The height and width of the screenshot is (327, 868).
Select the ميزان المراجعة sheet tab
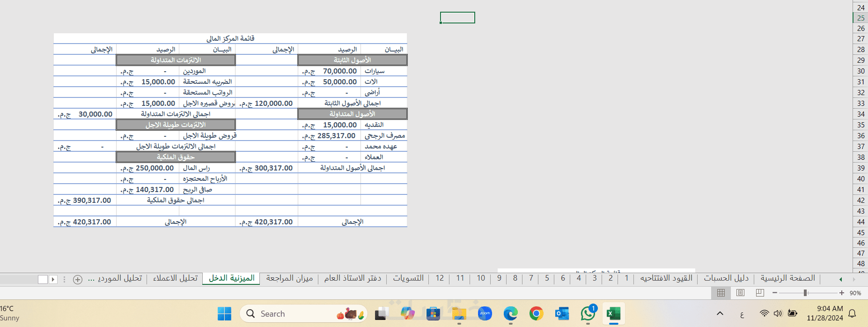pyautogui.click(x=289, y=278)
